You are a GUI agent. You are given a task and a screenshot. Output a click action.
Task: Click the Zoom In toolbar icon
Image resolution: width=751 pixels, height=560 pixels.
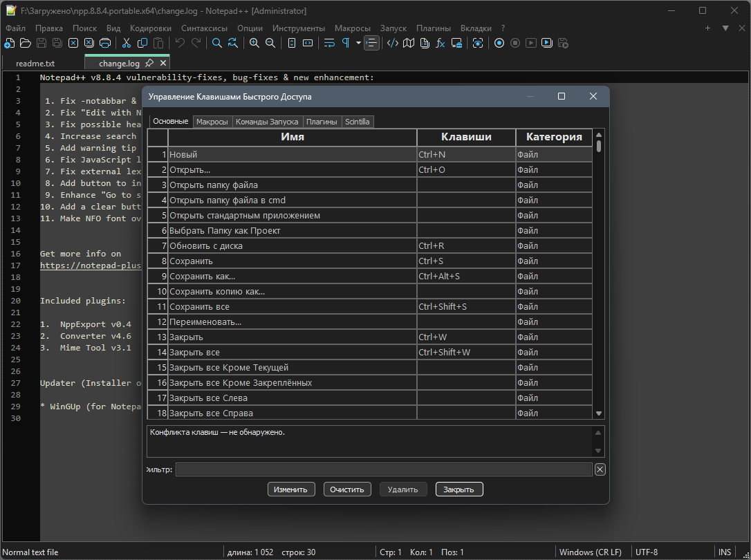pos(254,43)
